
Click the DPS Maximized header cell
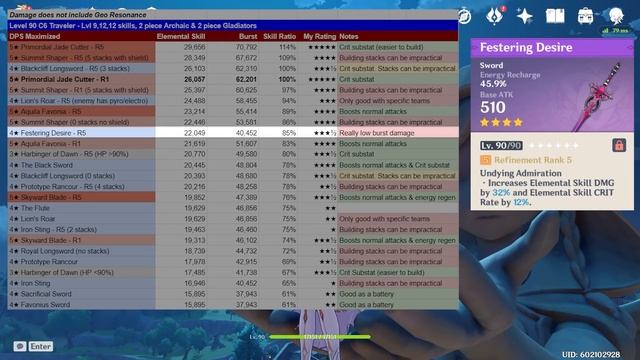(35, 36)
